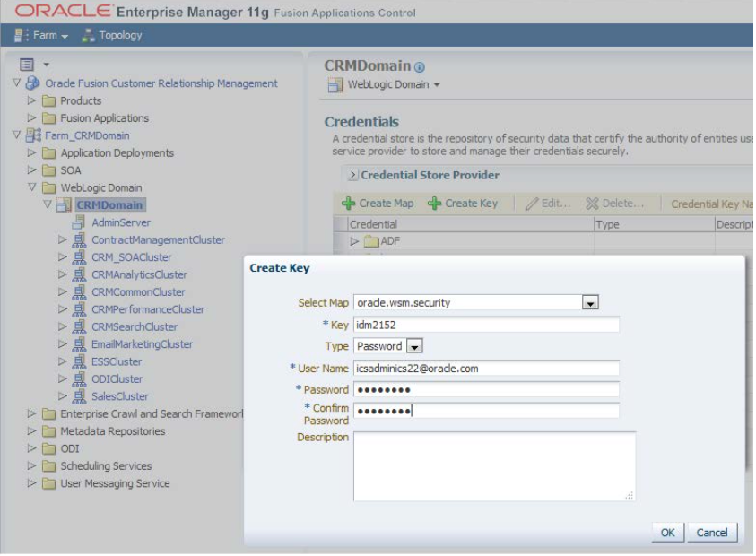Select CRMDomain in the navigation tree

click(x=110, y=205)
